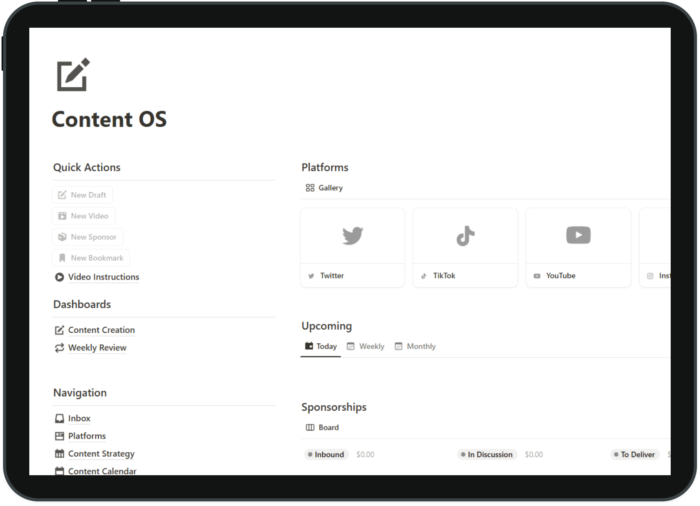The image size is (700, 506).
Task: Click the New Sponsor button
Action: pyautogui.click(x=88, y=237)
